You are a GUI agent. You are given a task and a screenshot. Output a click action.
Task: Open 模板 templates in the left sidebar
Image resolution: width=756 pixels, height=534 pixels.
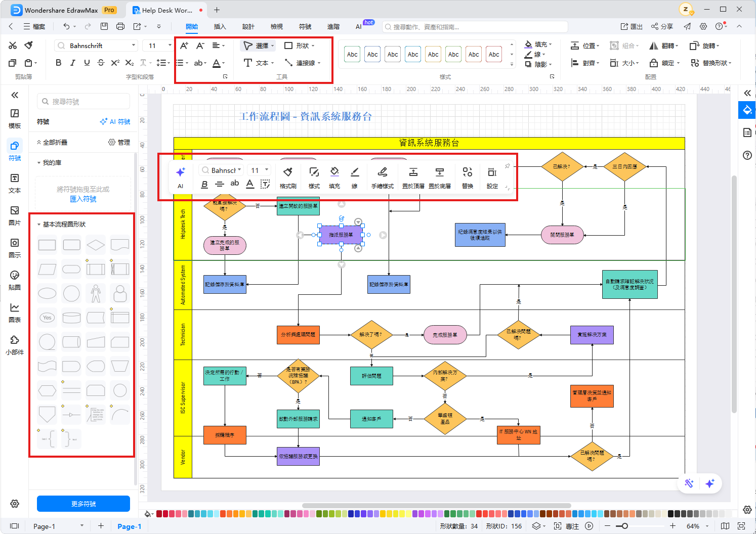click(x=15, y=118)
